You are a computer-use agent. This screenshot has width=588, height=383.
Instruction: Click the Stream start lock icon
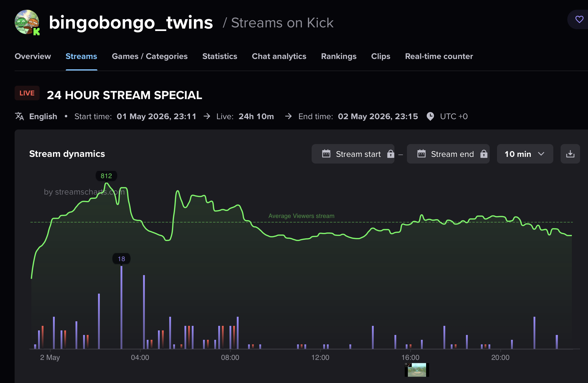(390, 154)
